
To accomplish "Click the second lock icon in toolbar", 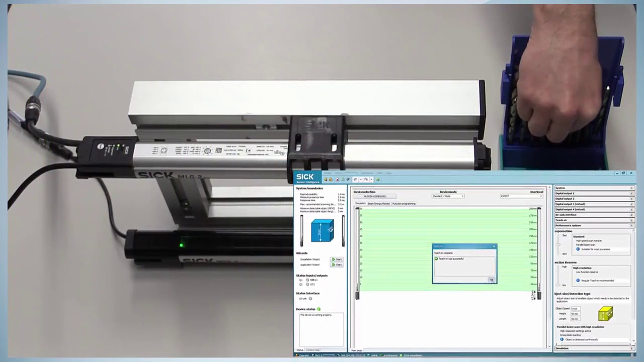I will (x=331, y=179).
